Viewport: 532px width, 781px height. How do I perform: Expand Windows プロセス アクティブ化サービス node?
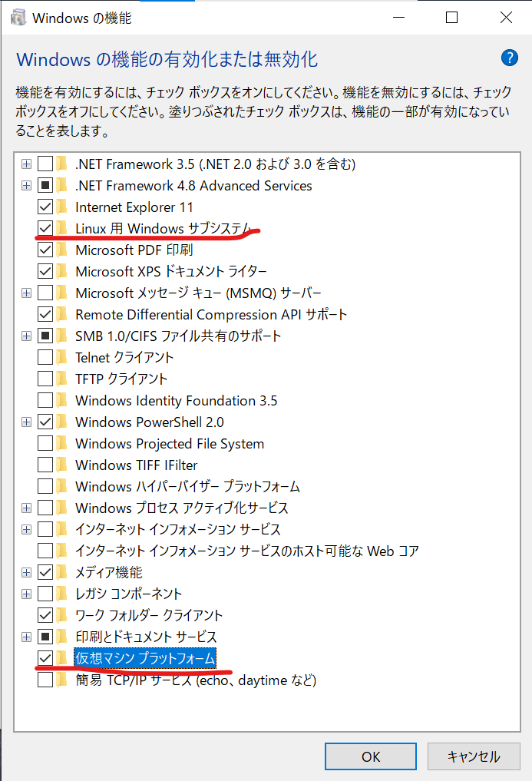(26, 508)
